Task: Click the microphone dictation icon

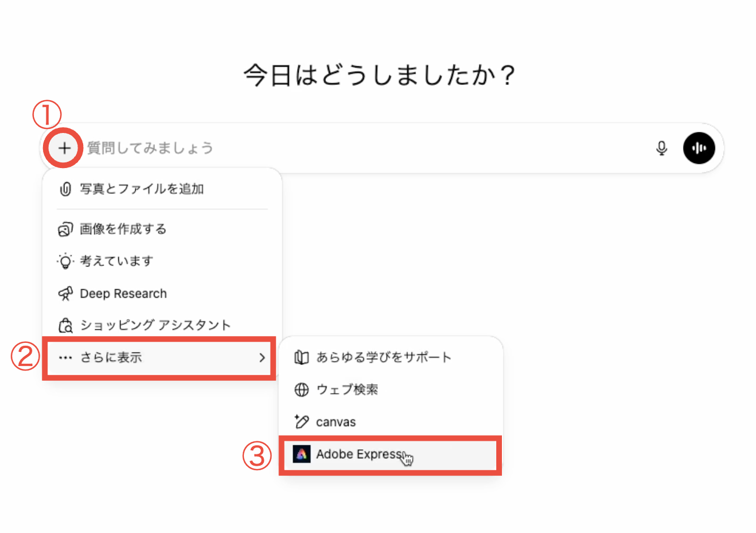Action: tap(661, 148)
